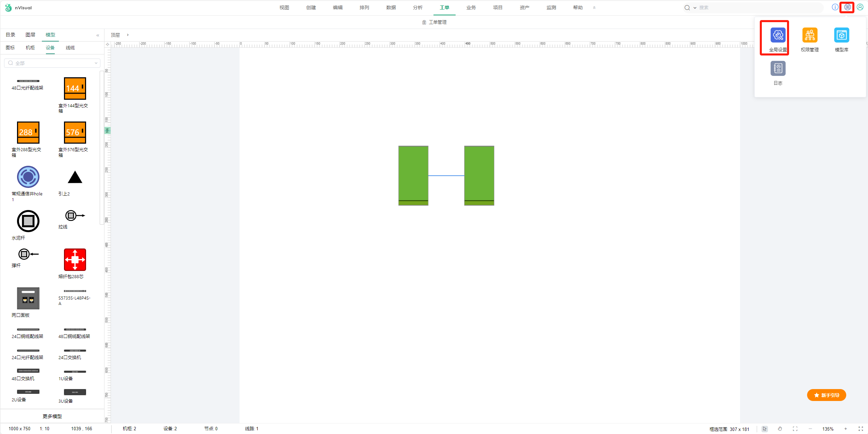Open the search type dropdown arrow

tap(694, 8)
